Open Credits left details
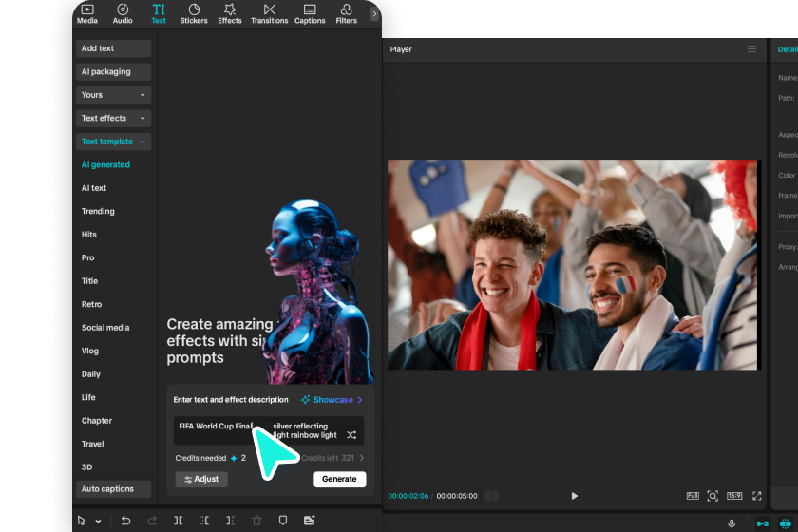798x532 pixels. coord(332,458)
